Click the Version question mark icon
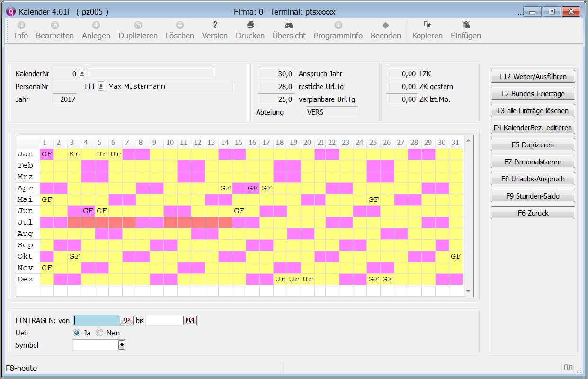This screenshot has width=588, height=379. [x=214, y=25]
